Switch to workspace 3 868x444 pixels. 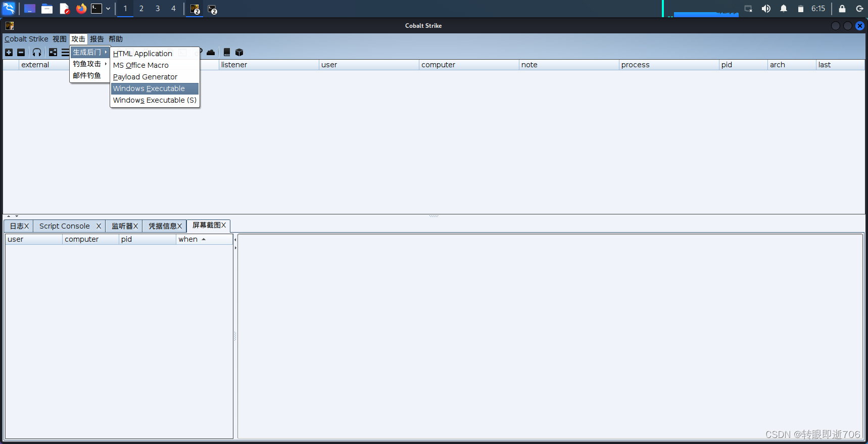point(158,9)
